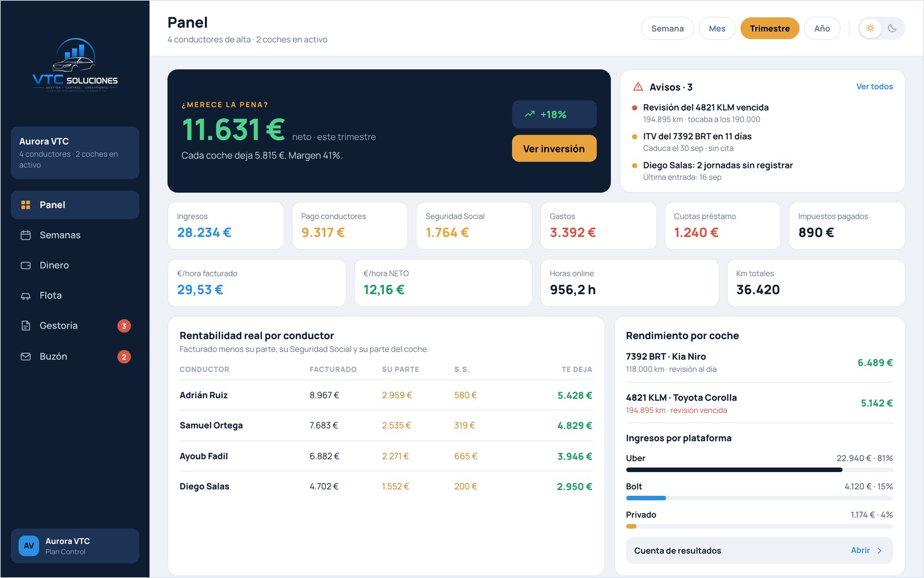Open the ITV del 7392 BRT alert
This screenshot has height=578, width=924.
(762, 142)
